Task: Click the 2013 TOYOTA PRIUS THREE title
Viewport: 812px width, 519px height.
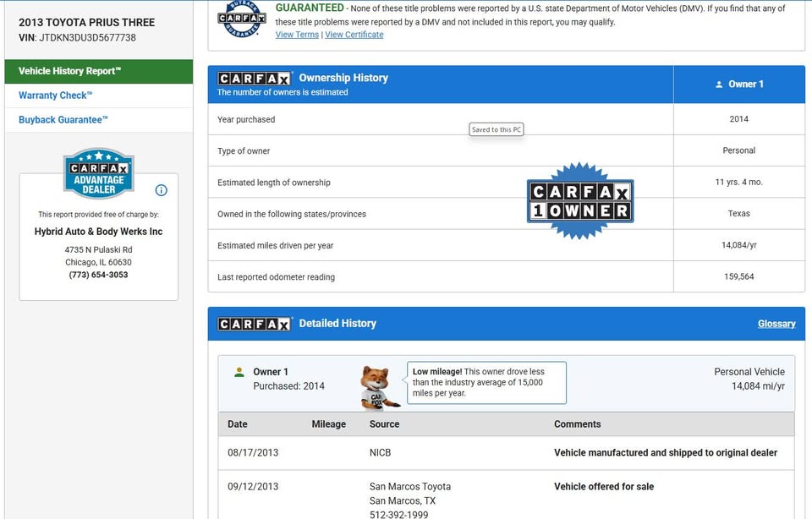Action: click(87, 22)
